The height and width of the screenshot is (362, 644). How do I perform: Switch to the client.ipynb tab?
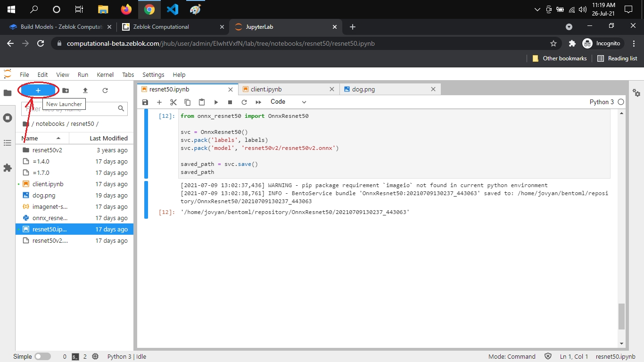tap(266, 89)
